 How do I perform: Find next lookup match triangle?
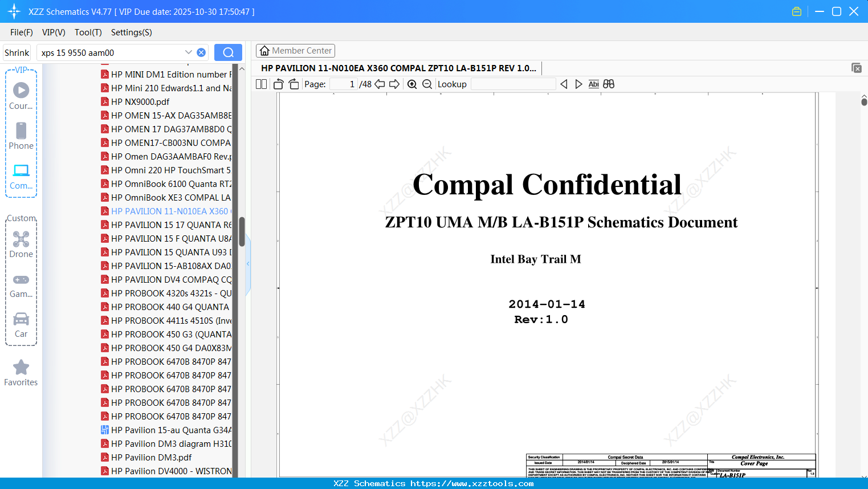click(x=578, y=84)
